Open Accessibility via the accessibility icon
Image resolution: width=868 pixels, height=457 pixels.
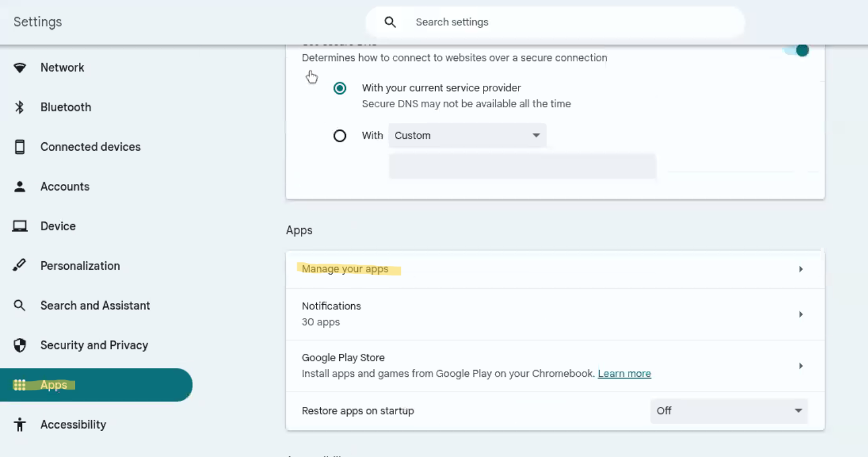[20, 424]
